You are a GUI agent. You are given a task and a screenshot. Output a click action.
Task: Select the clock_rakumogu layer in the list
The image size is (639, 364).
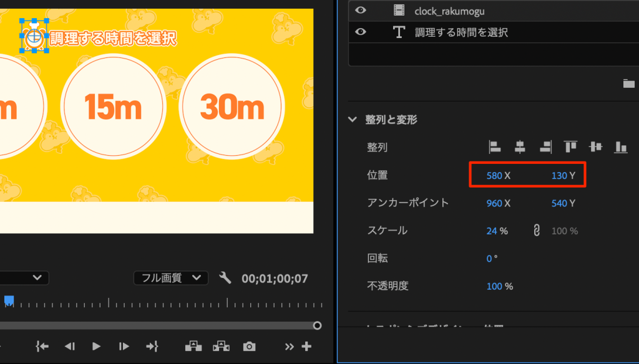[x=449, y=11]
